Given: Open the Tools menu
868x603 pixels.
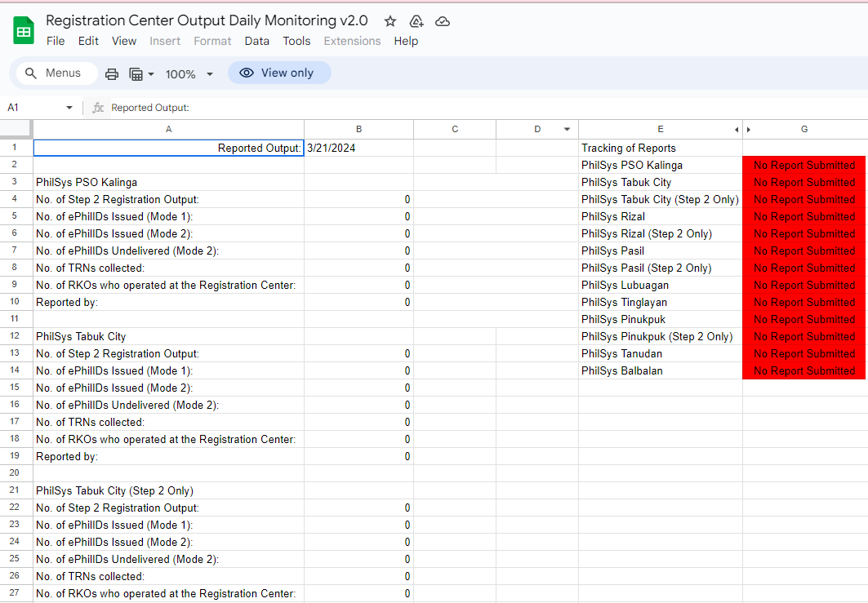Looking at the screenshot, I should click(x=296, y=41).
